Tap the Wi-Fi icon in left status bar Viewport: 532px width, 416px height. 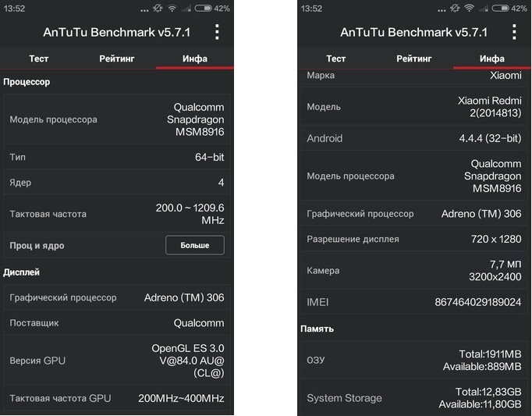(x=172, y=8)
